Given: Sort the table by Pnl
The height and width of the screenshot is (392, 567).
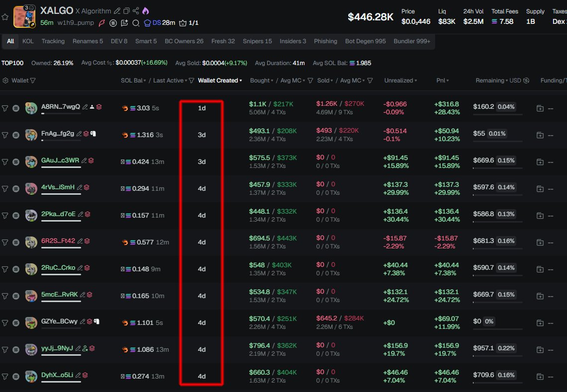Looking at the screenshot, I should 442,80.
